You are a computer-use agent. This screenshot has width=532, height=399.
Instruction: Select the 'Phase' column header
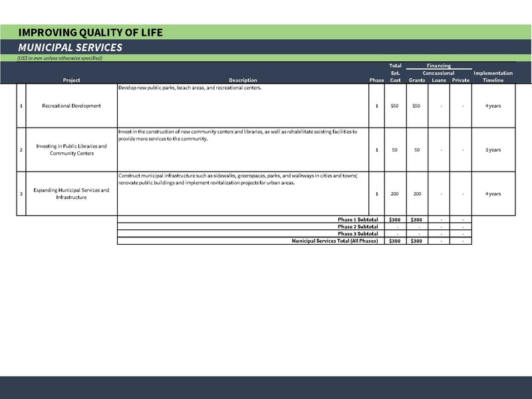pos(376,80)
